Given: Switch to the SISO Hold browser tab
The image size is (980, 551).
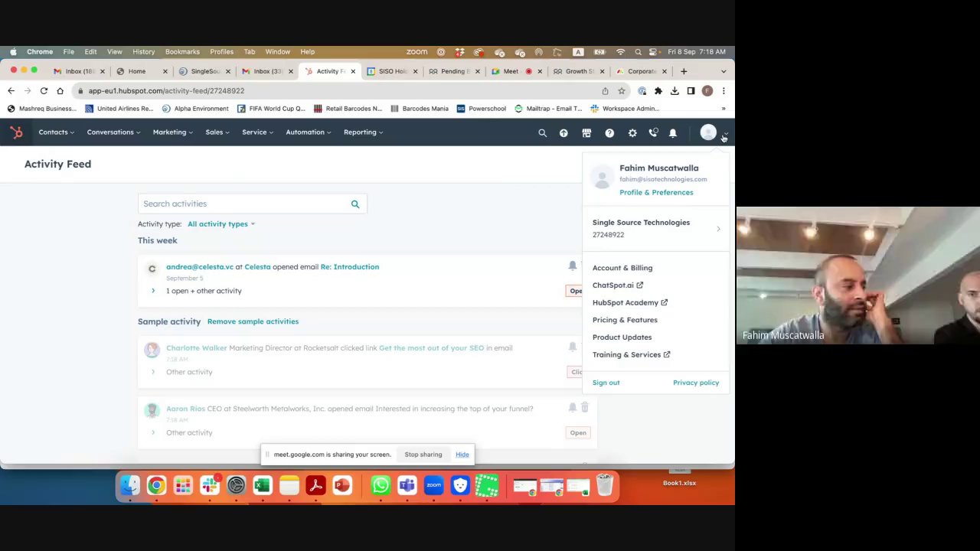Looking at the screenshot, I should (x=392, y=71).
